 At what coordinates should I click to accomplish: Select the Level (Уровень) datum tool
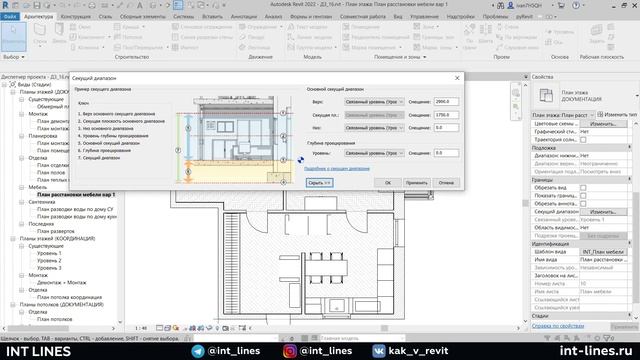point(560,32)
